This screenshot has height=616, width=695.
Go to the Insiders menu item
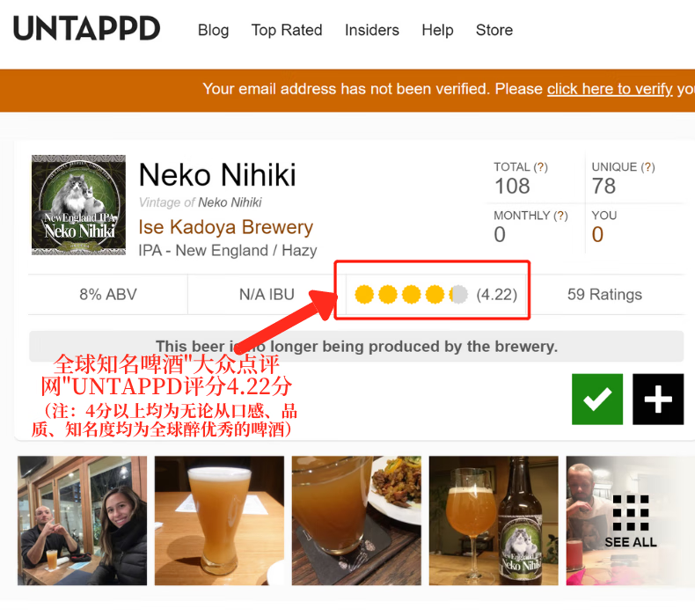click(x=372, y=30)
